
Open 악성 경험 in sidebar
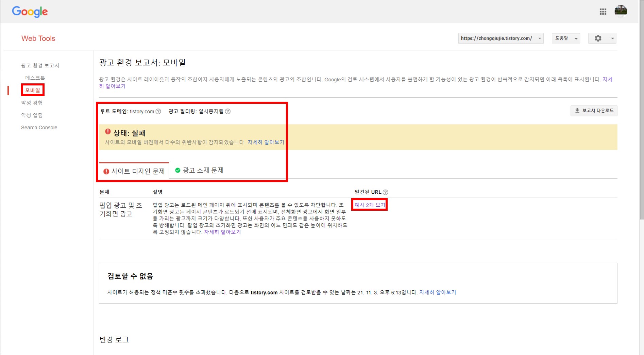click(x=32, y=103)
